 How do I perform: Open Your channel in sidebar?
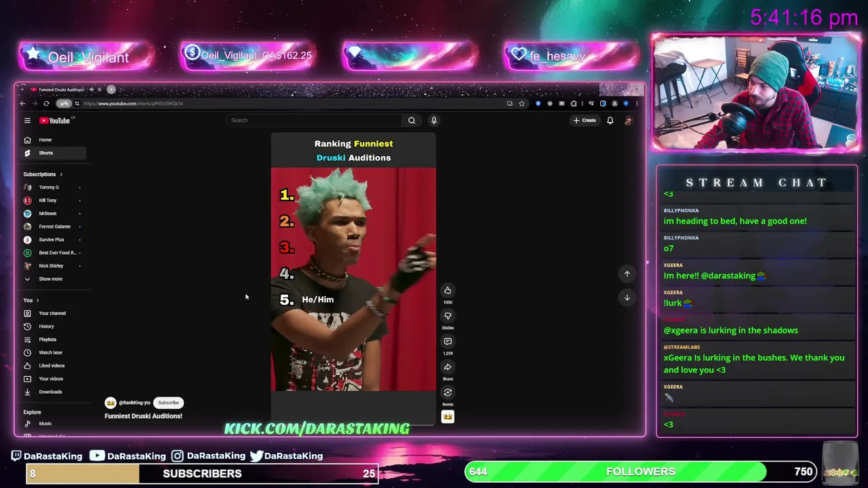[54, 313]
